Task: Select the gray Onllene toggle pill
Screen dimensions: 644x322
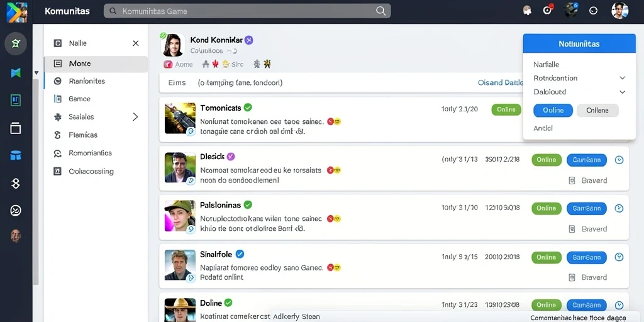Action: click(597, 111)
